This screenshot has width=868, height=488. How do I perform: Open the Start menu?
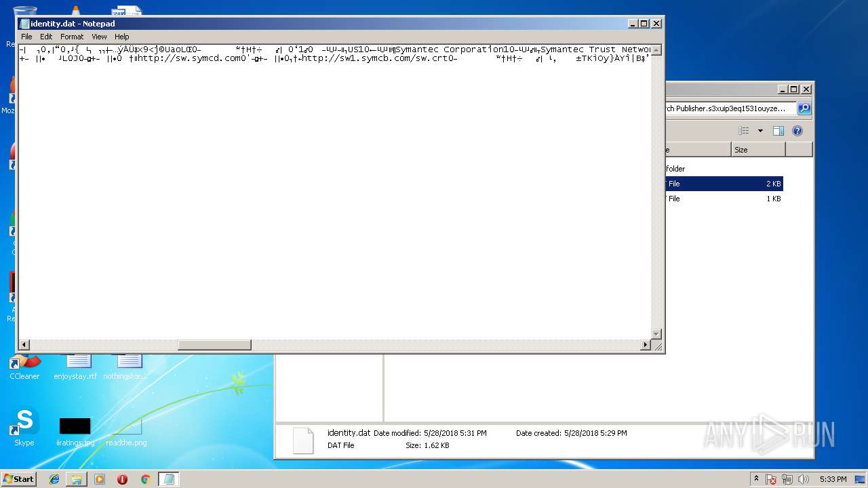point(18,479)
